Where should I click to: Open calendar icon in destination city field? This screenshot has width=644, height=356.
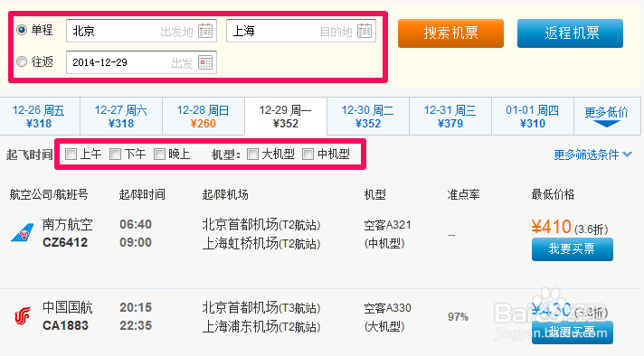pos(365,31)
